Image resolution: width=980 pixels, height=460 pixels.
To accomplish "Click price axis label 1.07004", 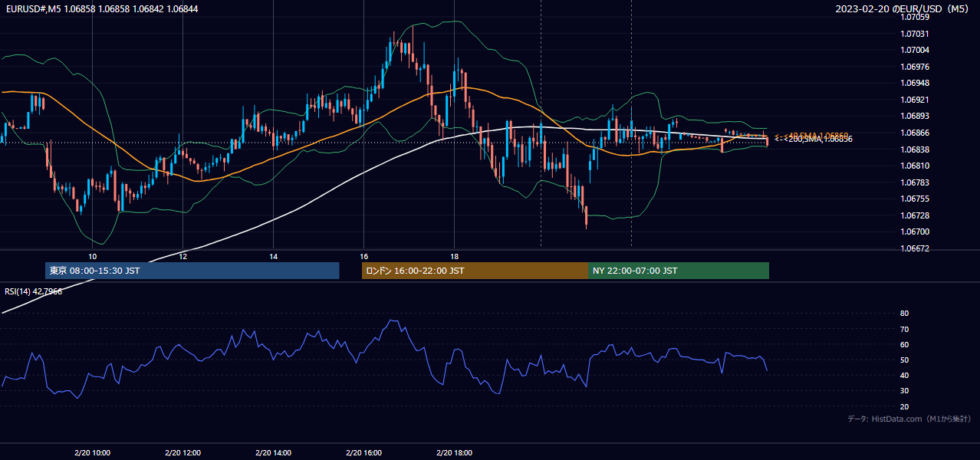I will click(914, 50).
